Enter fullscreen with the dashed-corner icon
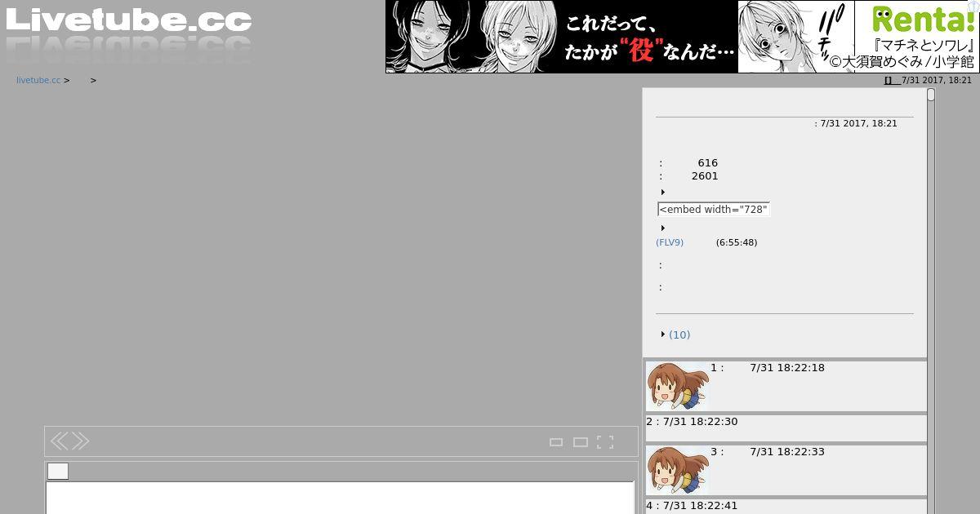 [605, 442]
